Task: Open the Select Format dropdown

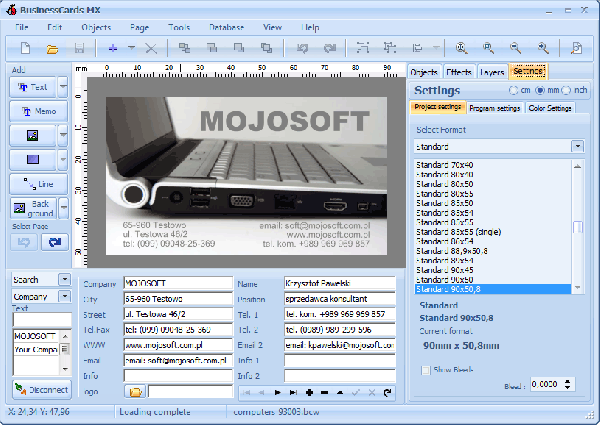Action: coord(577,146)
